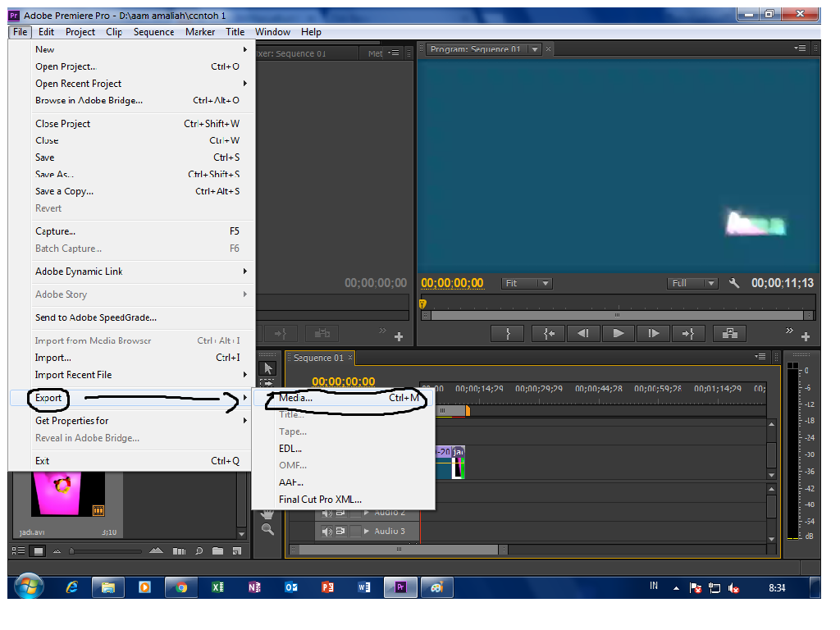
Task: Step back one frame in Program monitor
Action: (x=583, y=334)
